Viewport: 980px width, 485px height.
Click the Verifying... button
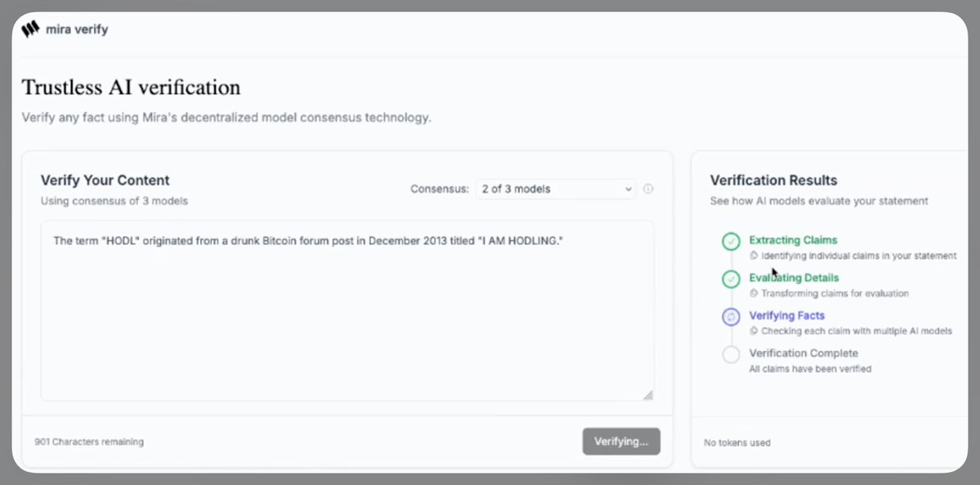pos(621,441)
